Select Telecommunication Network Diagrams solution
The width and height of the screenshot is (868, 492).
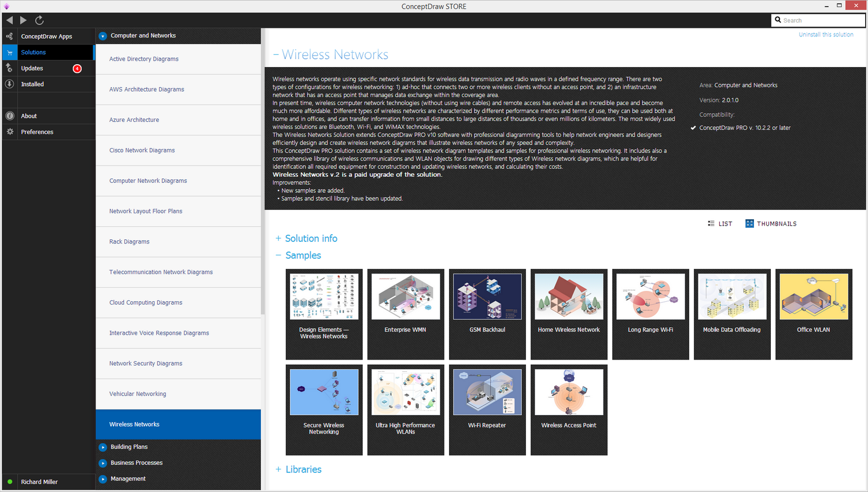click(178, 272)
